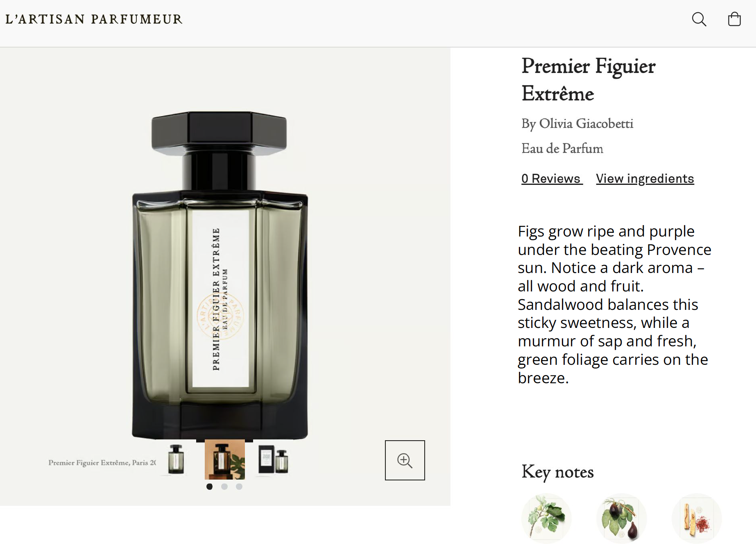Viewport: 756px width, 555px height.
Task: Open the 0 Reviews link
Action: coord(552,179)
